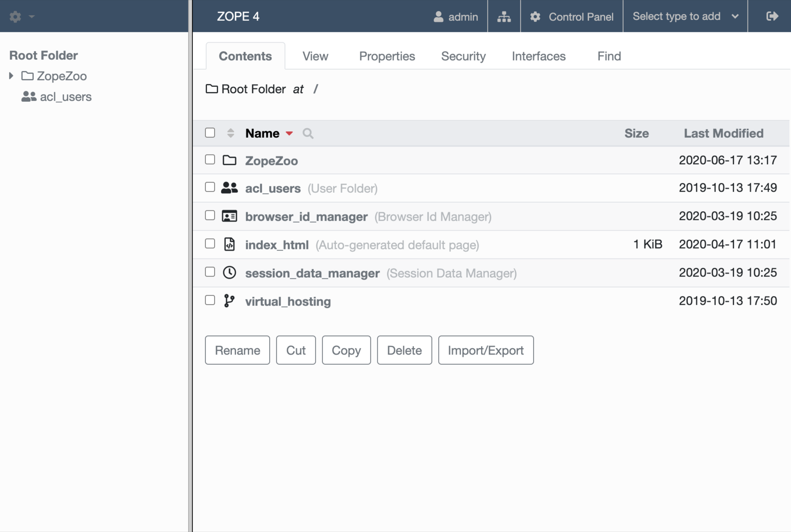Switch to the Contents tab

(x=245, y=56)
